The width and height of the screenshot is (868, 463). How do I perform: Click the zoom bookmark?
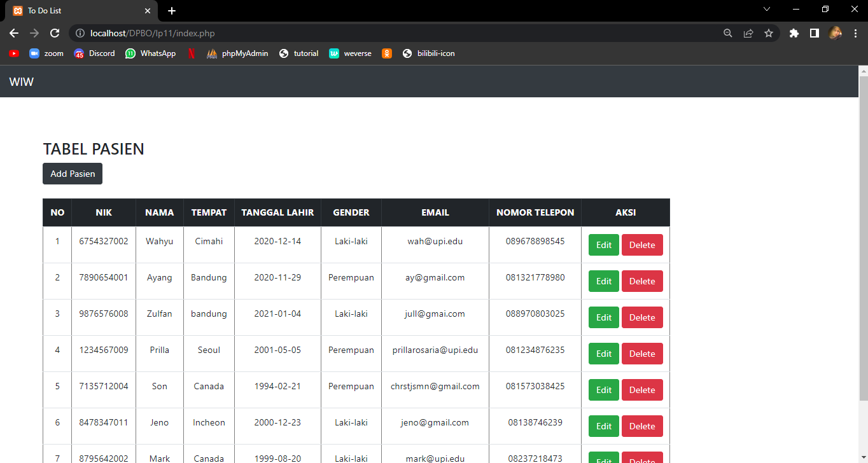(x=46, y=53)
